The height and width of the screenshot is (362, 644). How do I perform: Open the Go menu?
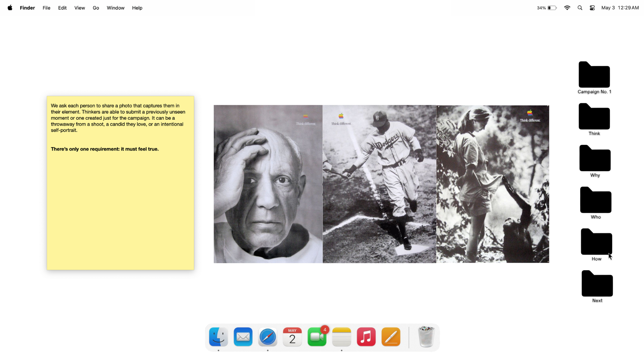coord(96,8)
